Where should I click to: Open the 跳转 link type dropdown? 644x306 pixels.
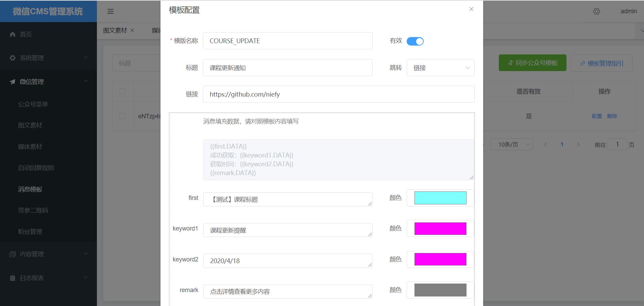click(x=440, y=68)
